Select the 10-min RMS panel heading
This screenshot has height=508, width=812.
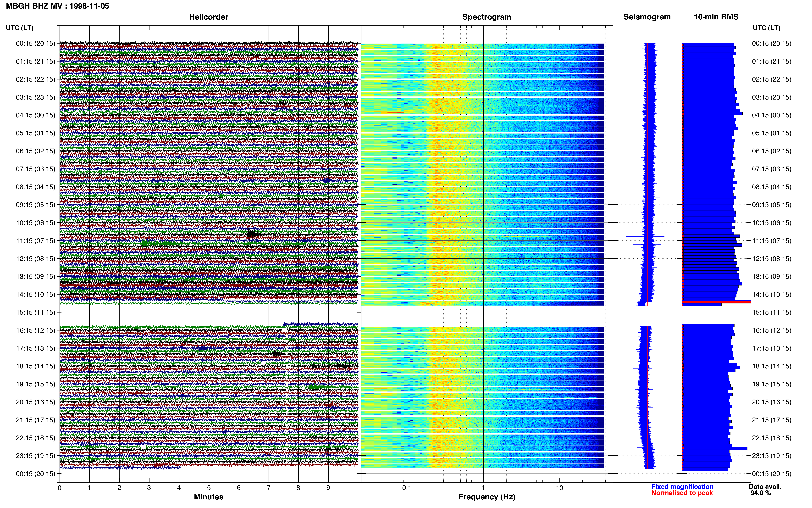click(x=716, y=17)
